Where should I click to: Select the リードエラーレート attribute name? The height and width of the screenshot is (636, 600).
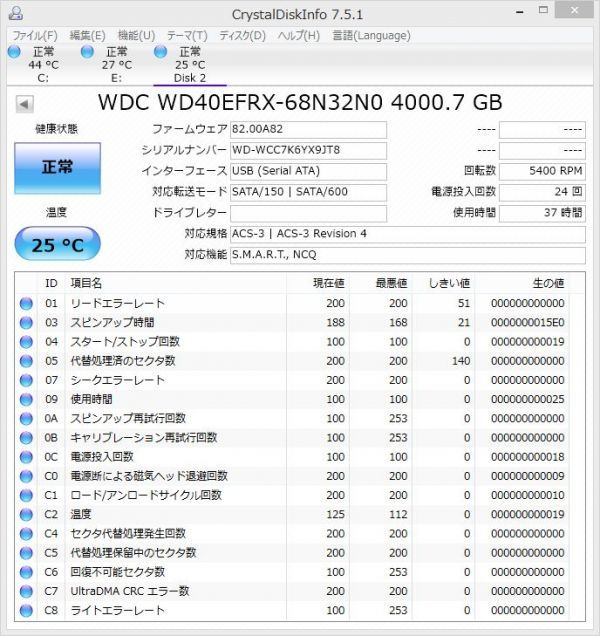118,303
